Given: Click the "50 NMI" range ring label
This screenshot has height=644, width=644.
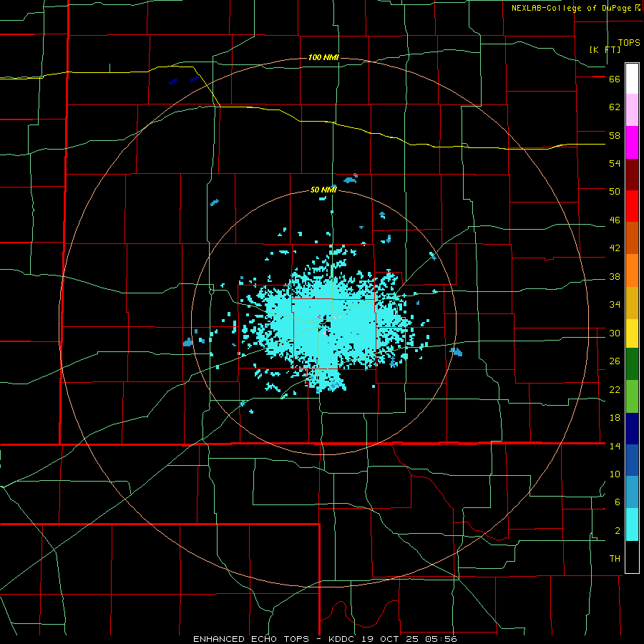Looking at the screenshot, I should coord(323,190).
